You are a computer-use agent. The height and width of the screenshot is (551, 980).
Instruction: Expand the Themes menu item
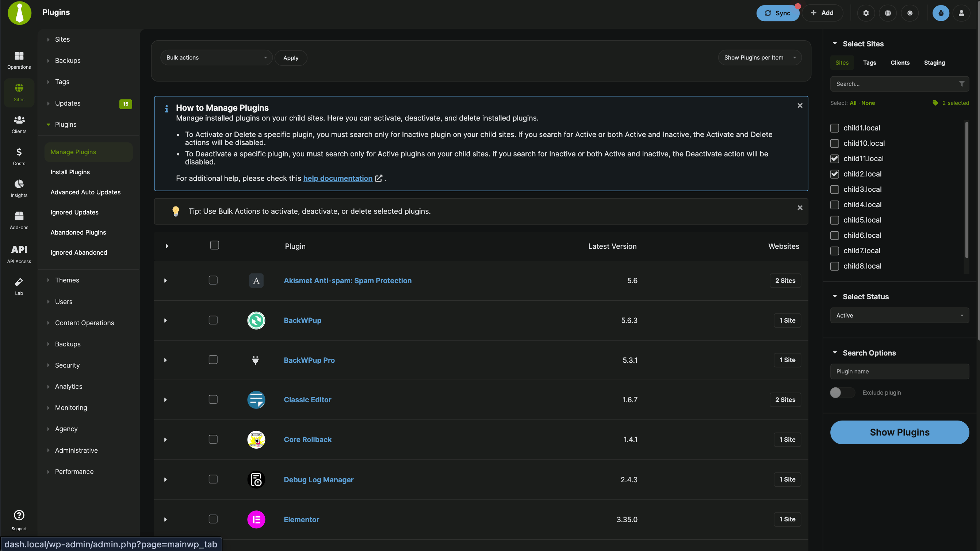coord(67,280)
